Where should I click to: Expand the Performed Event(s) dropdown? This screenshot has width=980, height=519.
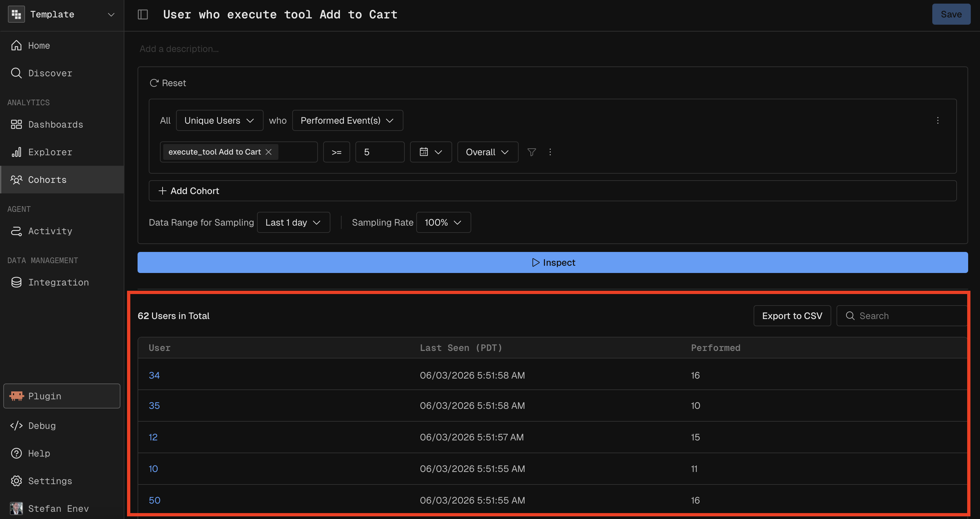pos(347,120)
